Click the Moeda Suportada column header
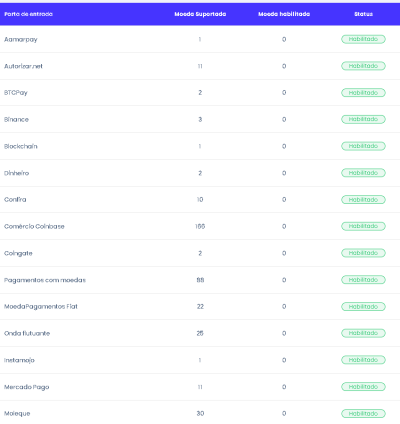Image resolution: width=400 pixels, height=424 pixels. click(x=200, y=14)
